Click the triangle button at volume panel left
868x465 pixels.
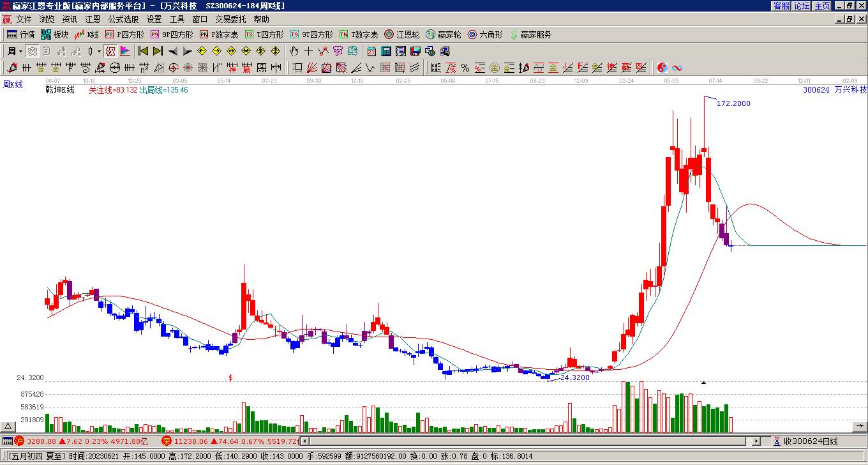point(8,426)
